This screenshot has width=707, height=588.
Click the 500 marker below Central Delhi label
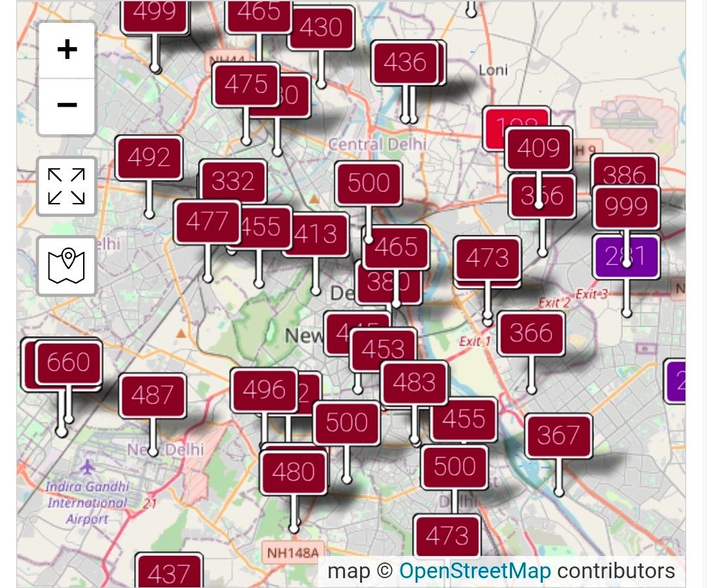tap(369, 183)
